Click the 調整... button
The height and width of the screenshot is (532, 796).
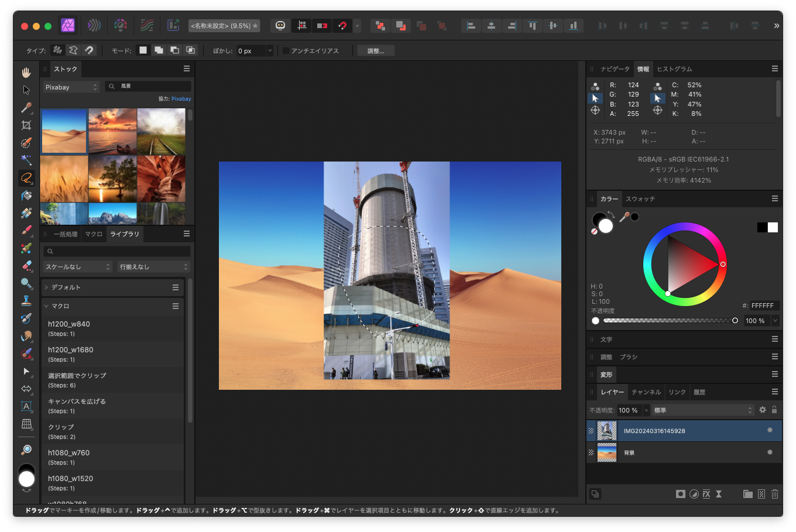pyautogui.click(x=376, y=51)
